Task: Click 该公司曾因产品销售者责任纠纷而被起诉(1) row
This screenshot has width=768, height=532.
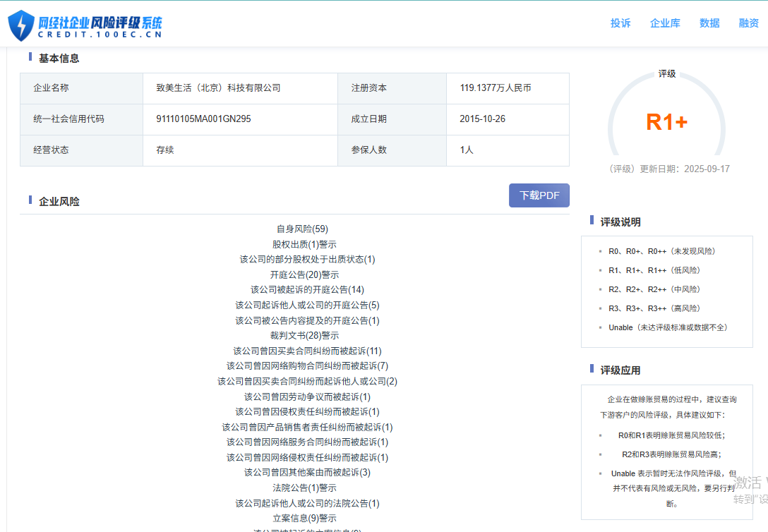Action: pos(307,428)
